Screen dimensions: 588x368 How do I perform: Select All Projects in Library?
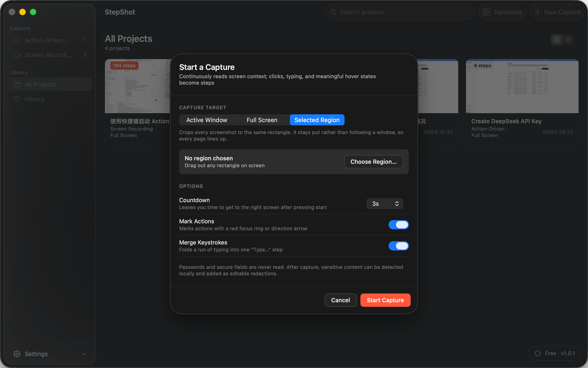[50, 84]
